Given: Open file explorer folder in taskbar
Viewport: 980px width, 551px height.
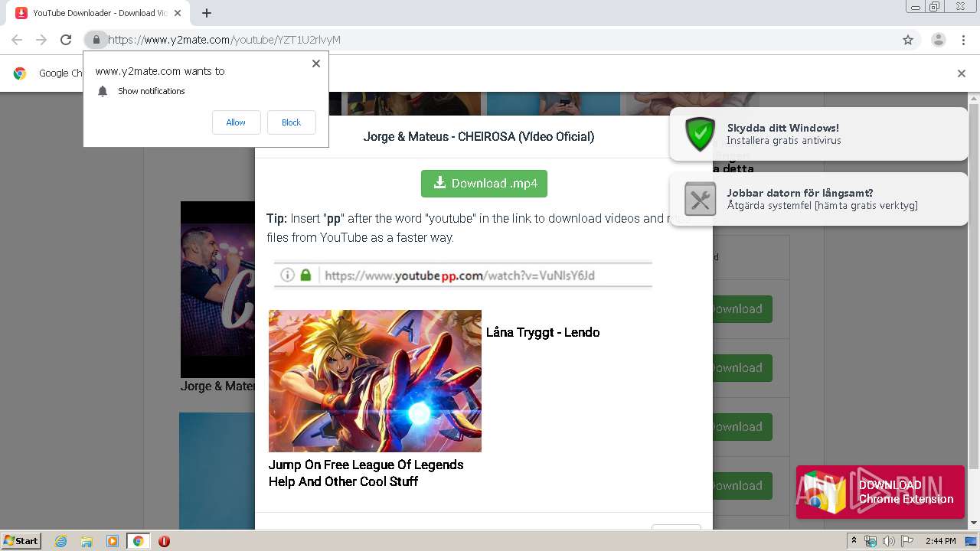Looking at the screenshot, I should (87, 541).
